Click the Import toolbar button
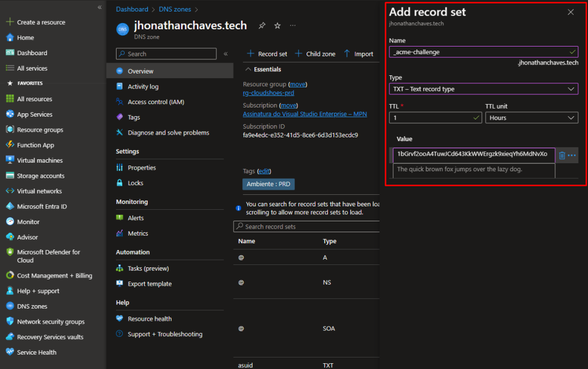The image size is (588, 369). [358, 54]
